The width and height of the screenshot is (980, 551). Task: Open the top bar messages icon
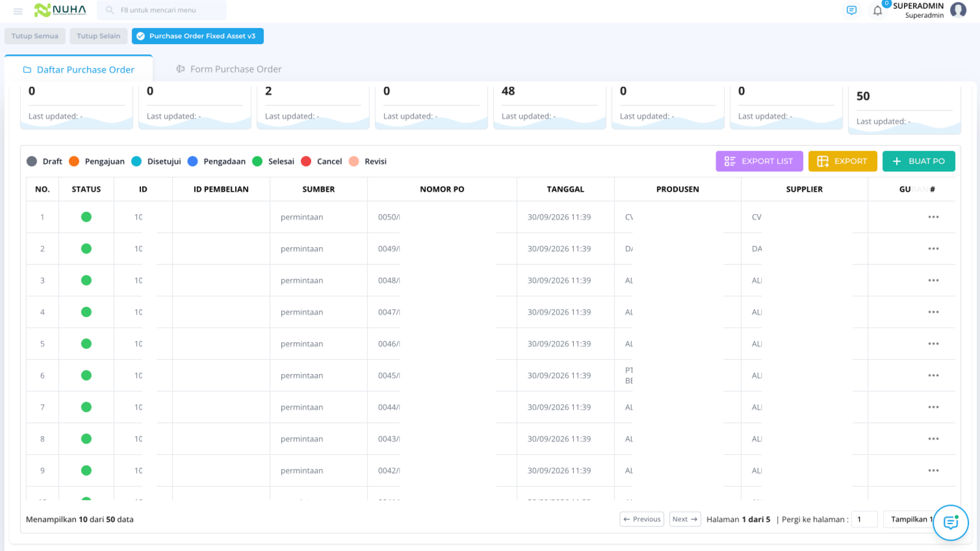[x=851, y=10]
